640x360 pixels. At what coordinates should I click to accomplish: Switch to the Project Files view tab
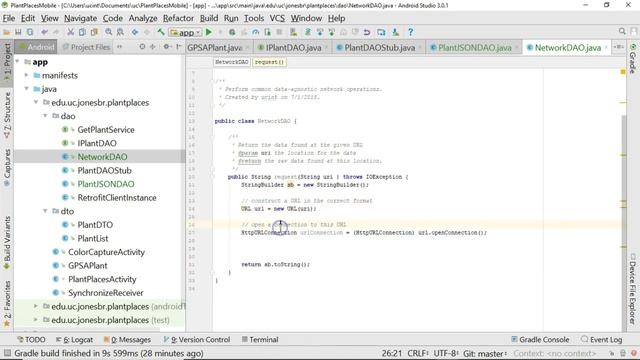[x=86, y=47]
